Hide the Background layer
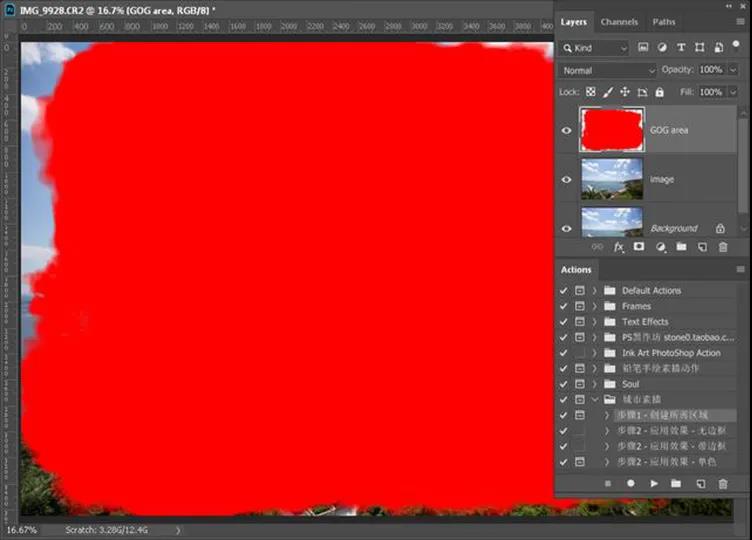The height and width of the screenshot is (540, 752). 566,228
